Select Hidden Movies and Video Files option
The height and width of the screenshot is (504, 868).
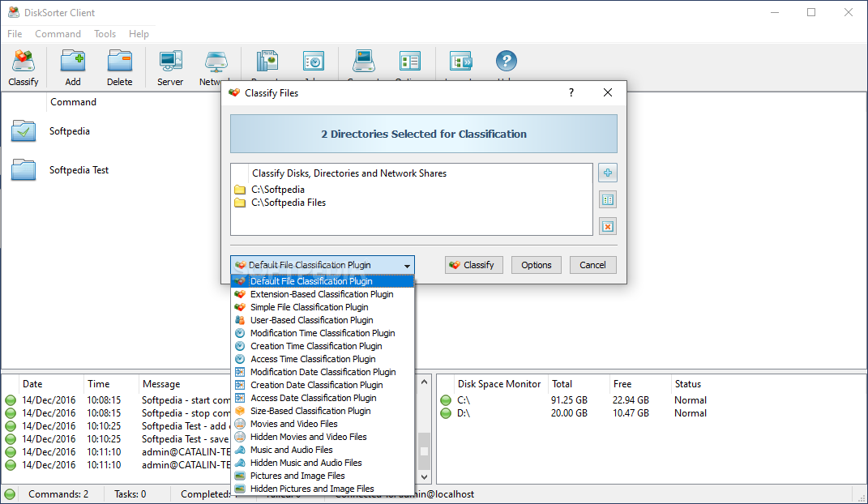[323, 437]
